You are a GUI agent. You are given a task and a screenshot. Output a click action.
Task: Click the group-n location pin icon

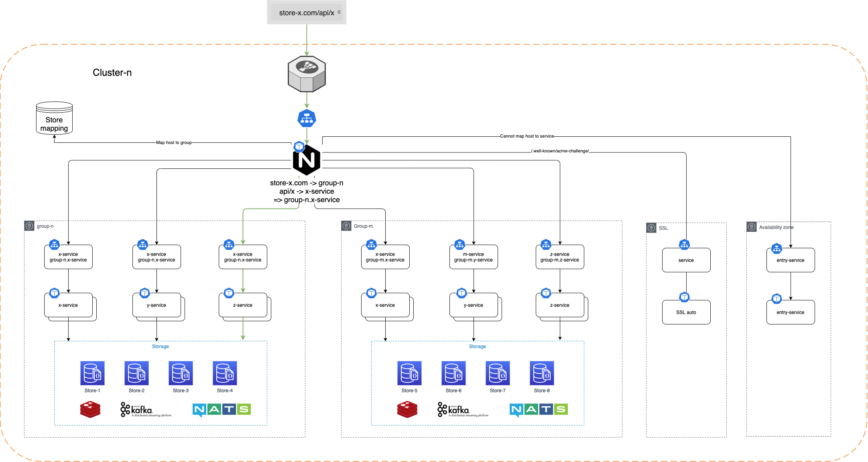tap(29, 226)
